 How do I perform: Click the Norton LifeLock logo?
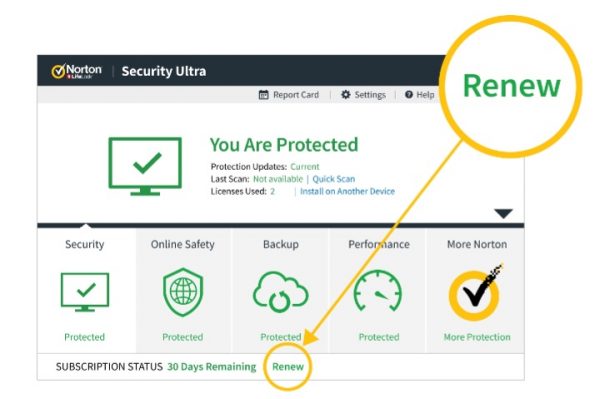77,71
